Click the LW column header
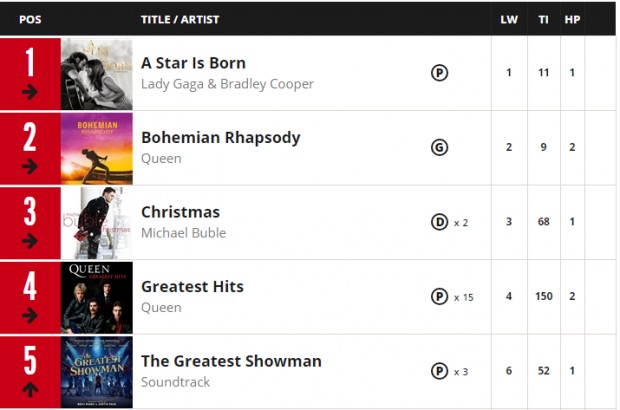 pyautogui.click(x=509, y=20)
